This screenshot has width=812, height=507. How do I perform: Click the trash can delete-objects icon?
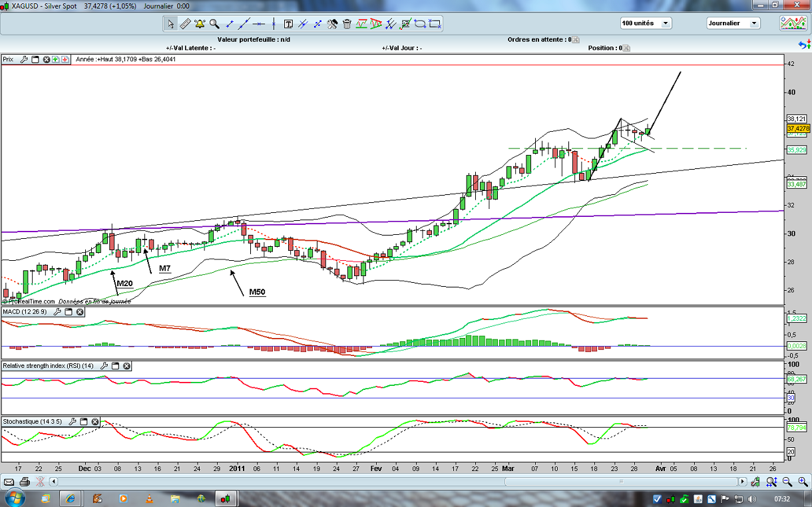coord(347,24)
